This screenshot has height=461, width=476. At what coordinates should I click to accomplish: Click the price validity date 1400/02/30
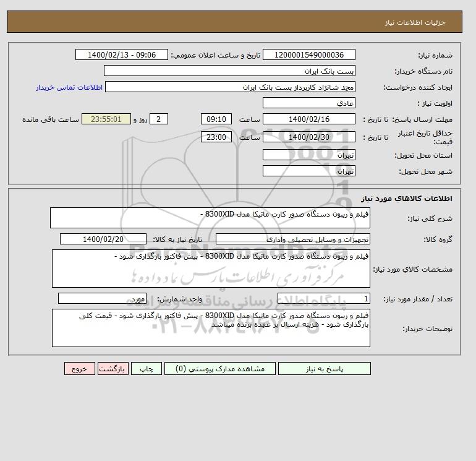[308, 137]
